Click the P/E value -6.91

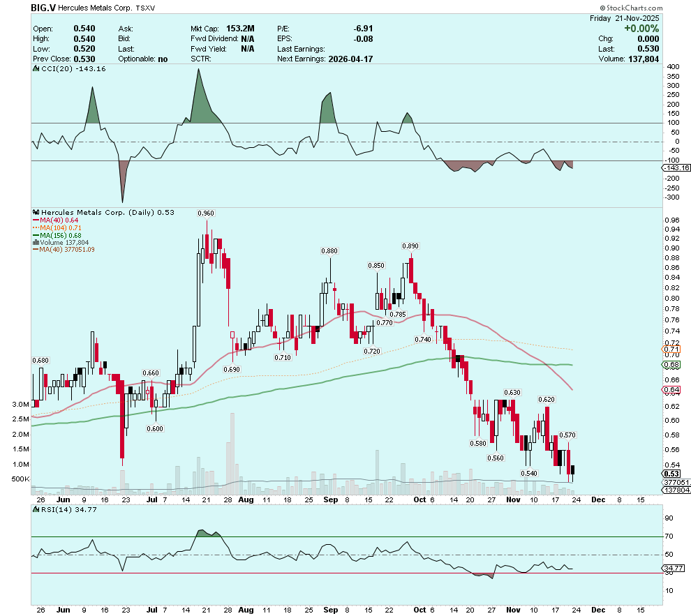(x=363, y=29)
